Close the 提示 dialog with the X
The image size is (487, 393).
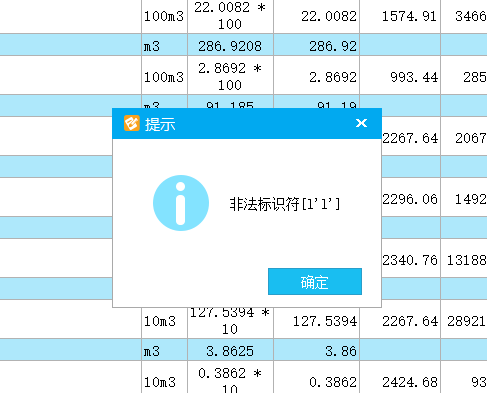(x=361, y=123)
